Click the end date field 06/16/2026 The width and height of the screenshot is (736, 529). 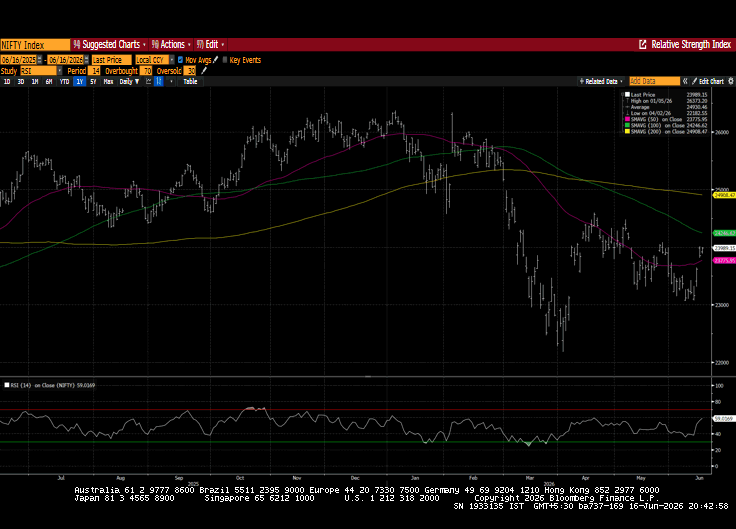[66, 60]
